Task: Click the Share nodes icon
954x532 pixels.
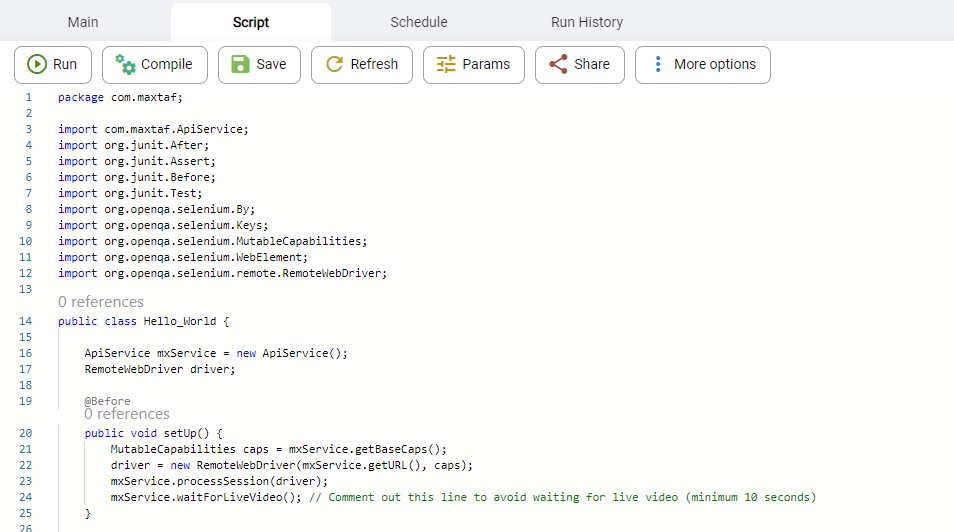Action: click(558, 64)
